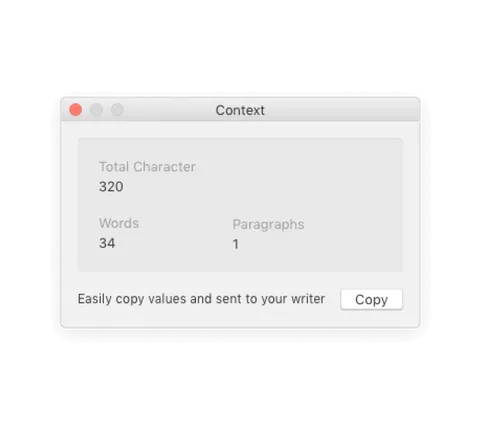The image size is (480, 425).
Task: Click the 34 words count value
Action: pyautogui.click(x=107, y=243)
